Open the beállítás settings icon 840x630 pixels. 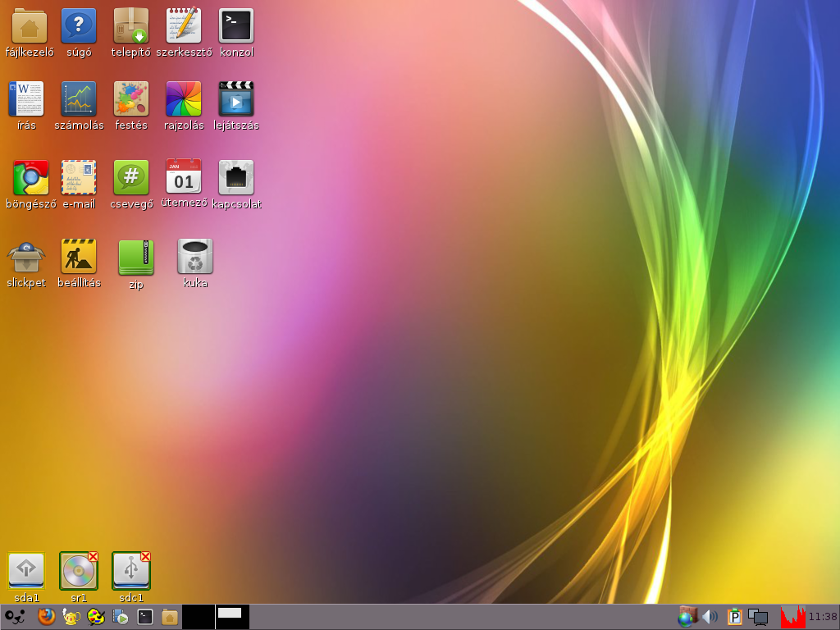pos(79,256)
